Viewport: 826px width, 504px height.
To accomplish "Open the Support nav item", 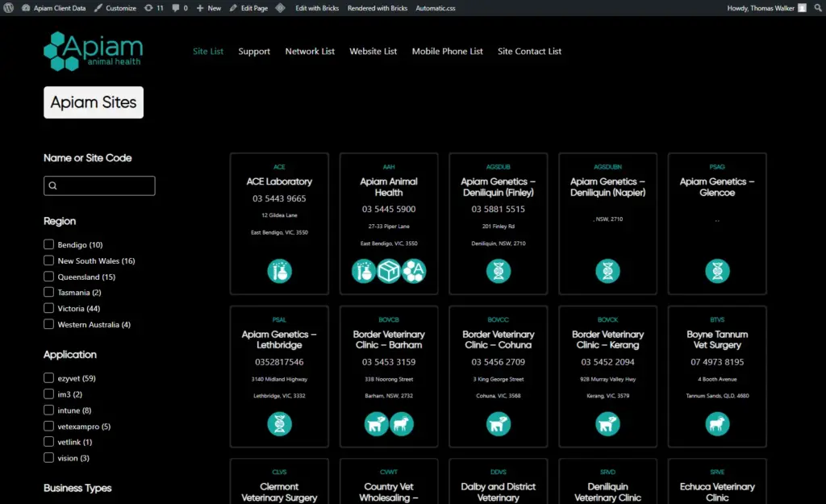I will click(x=254, y=51).
